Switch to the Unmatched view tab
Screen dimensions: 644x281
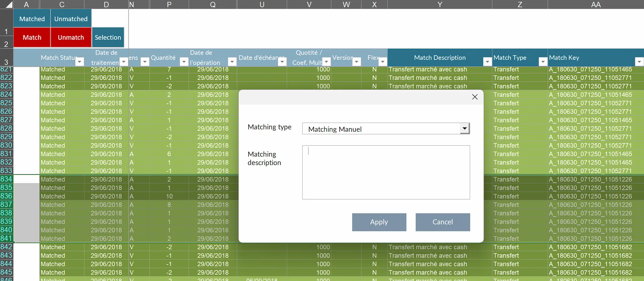pyautogui.click(x=71, y=19)
